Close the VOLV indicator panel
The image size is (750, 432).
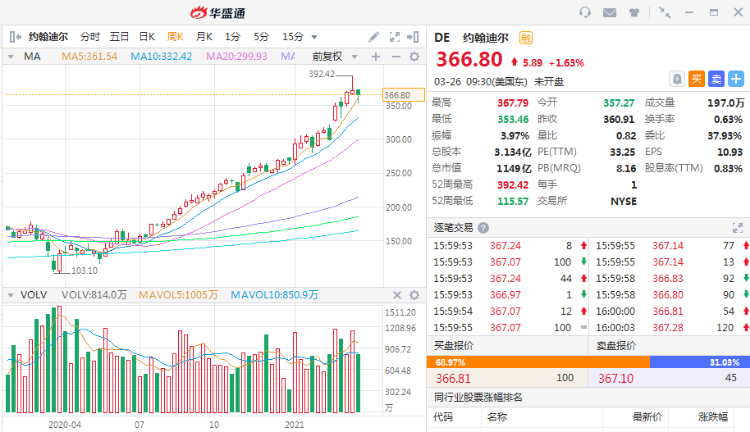(x=397, y=295)
